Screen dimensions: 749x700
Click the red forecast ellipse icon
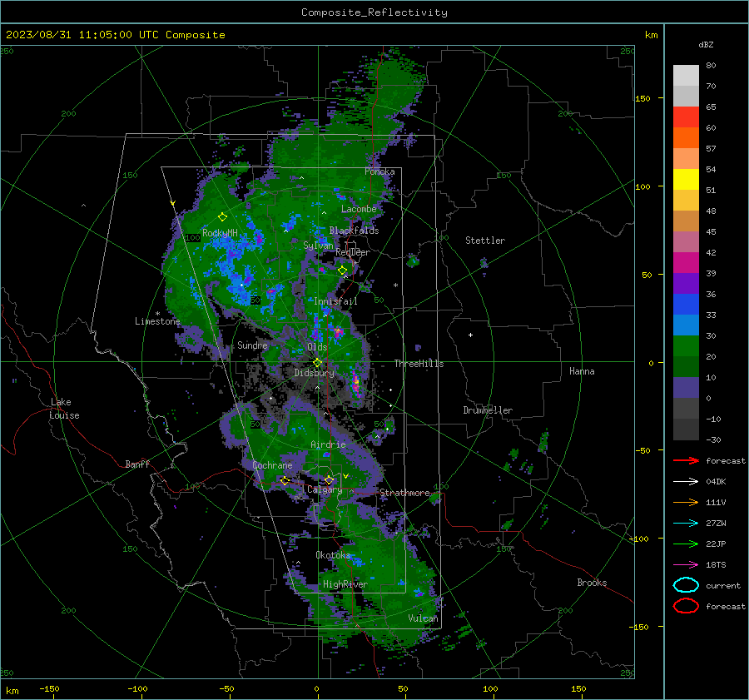pyautogui.click(x=686, y=606)
